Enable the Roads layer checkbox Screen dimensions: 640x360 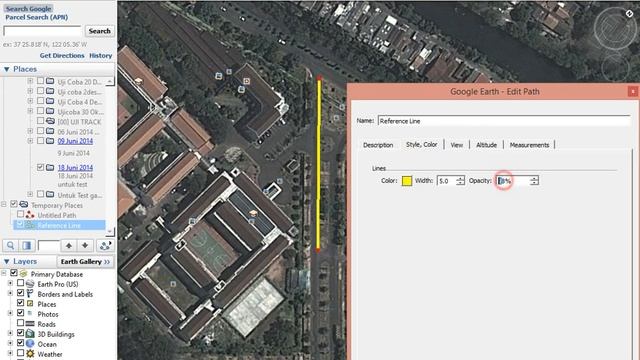point(20,323)
